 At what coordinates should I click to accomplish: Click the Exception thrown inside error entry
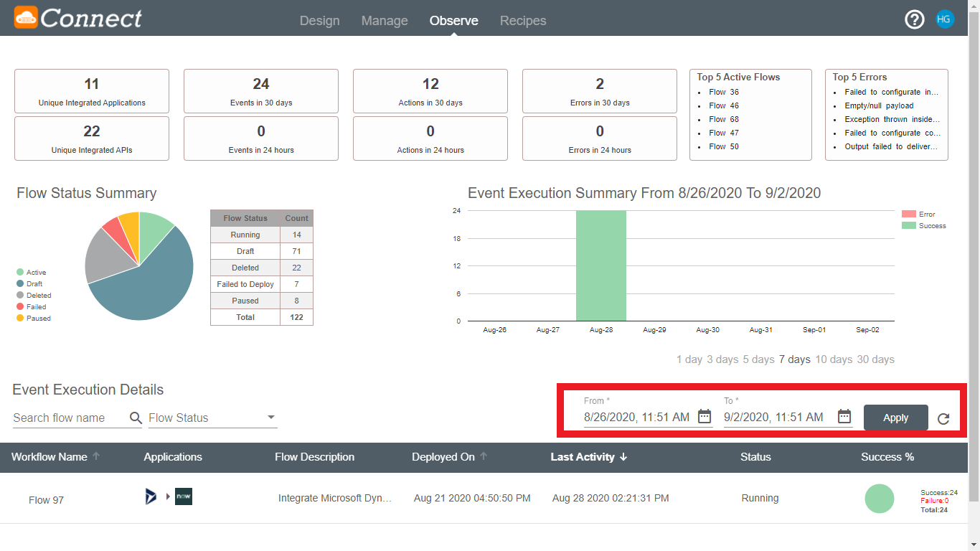(x=892, y=119)
